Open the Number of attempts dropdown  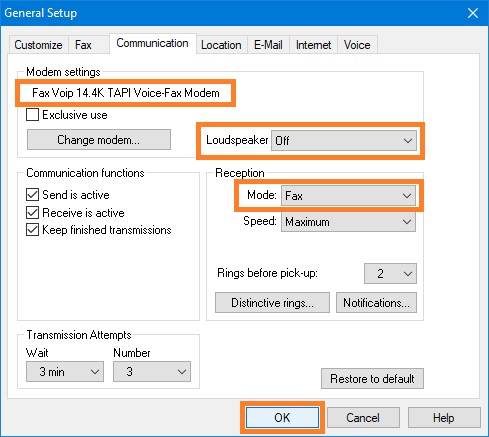[x=152, y=372]
